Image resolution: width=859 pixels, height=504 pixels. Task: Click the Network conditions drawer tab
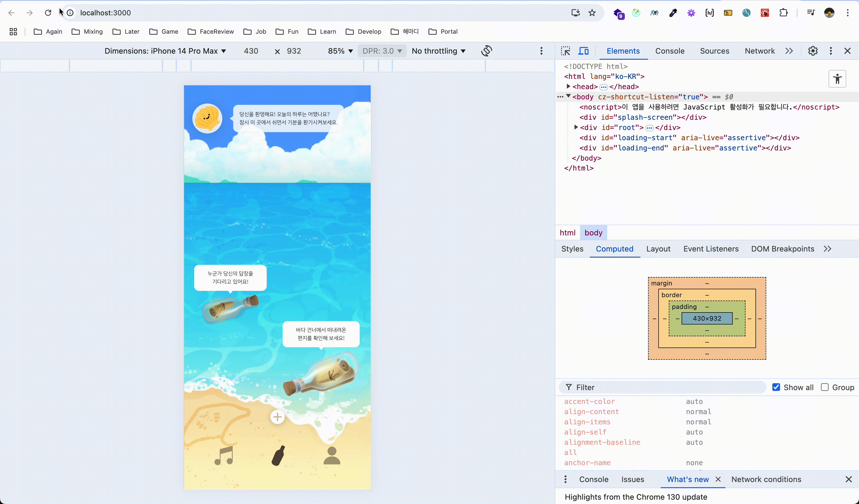click(x=766, y=479)
